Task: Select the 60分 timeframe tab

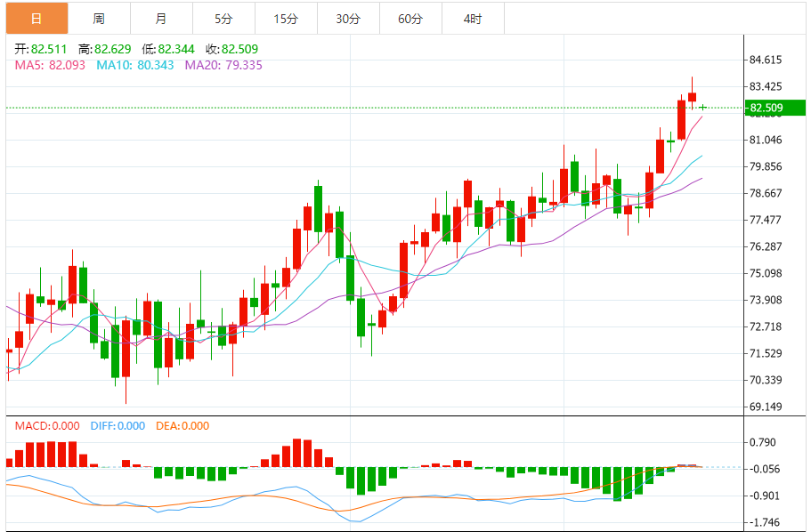Action: [x=410, y=19]
